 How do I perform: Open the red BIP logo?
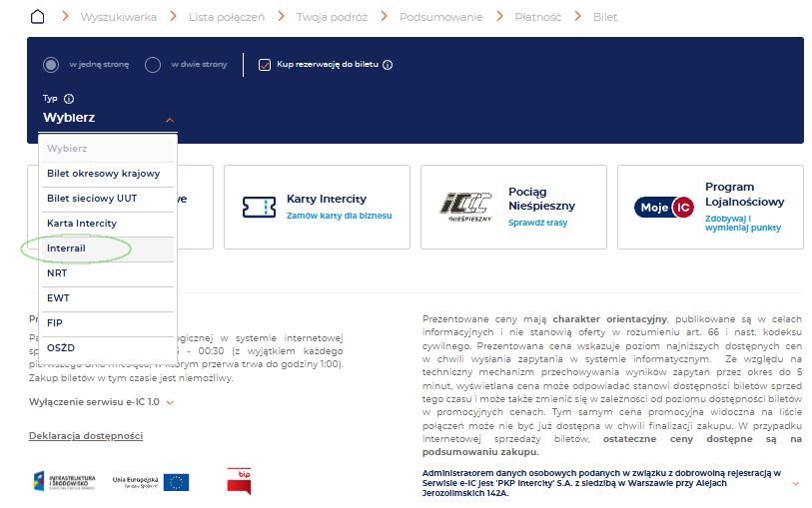tap(240, 481)
